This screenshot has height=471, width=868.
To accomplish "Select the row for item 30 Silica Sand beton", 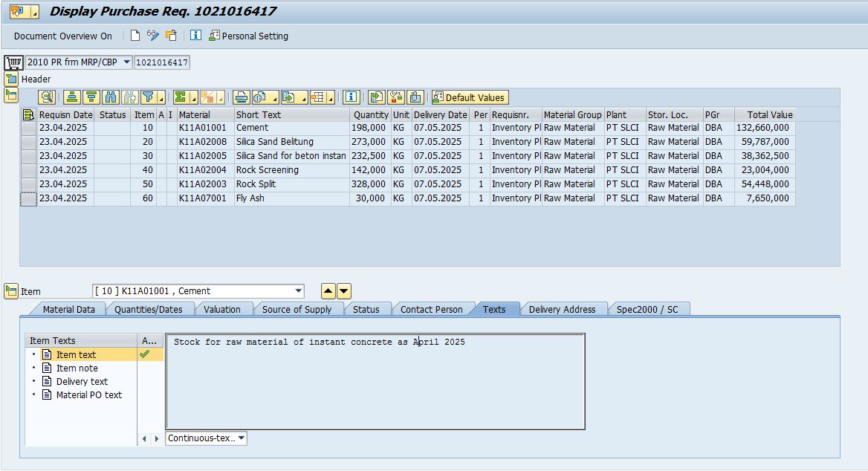I will pos(28,156).
